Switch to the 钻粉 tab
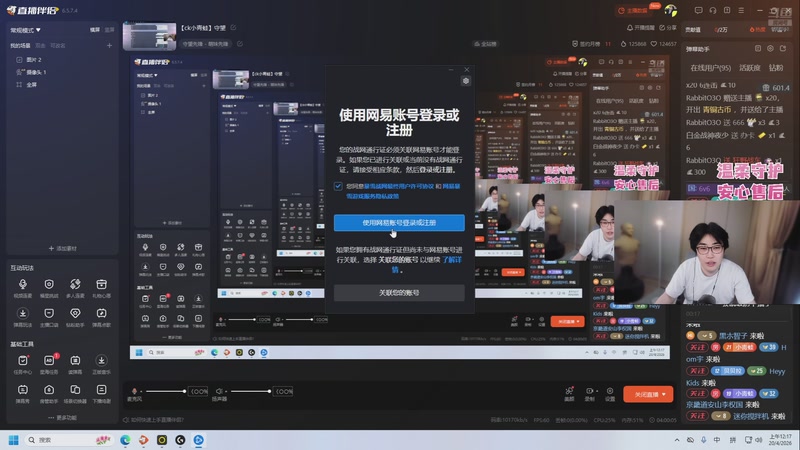Viewport: 800px width, 450px height. pos(776,68)
